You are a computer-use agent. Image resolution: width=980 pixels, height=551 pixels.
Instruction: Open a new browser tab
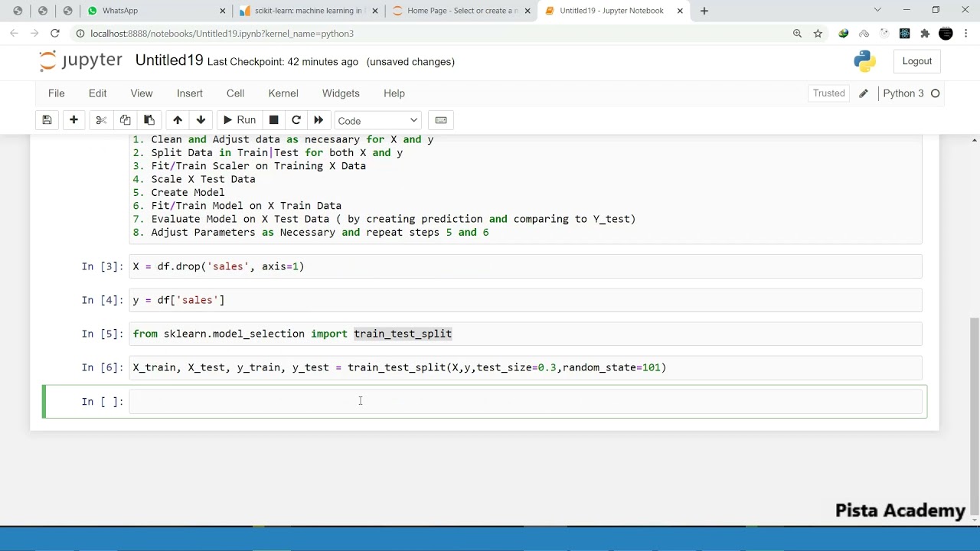tap(704, 11)
